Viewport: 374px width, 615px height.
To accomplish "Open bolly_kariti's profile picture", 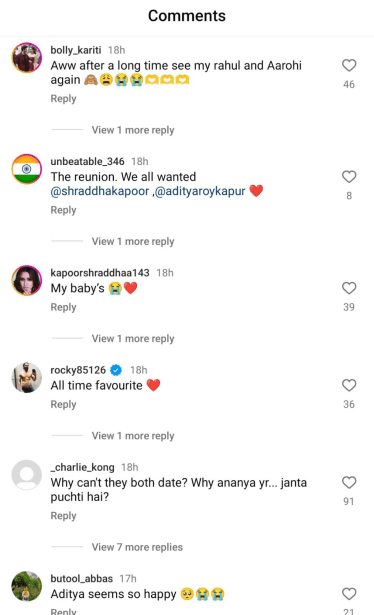I will coord(27,58).
